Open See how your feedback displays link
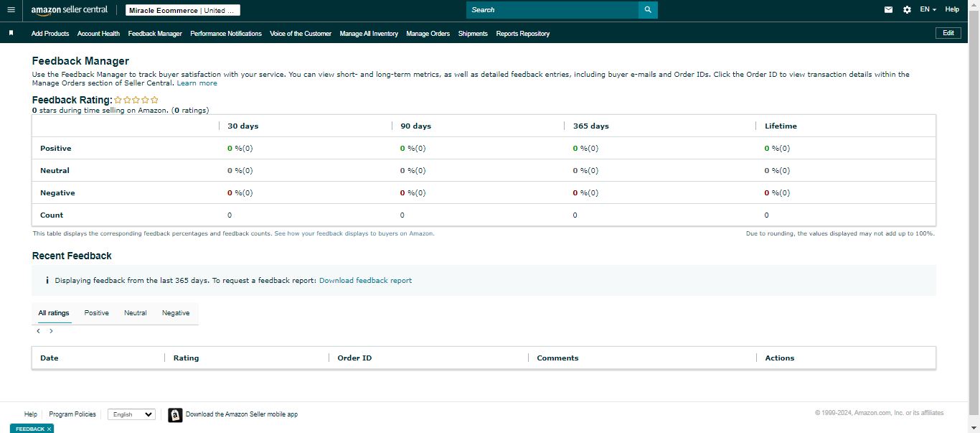Image resolution: width=980 pixels, height=433 pixels. [354, 233]
